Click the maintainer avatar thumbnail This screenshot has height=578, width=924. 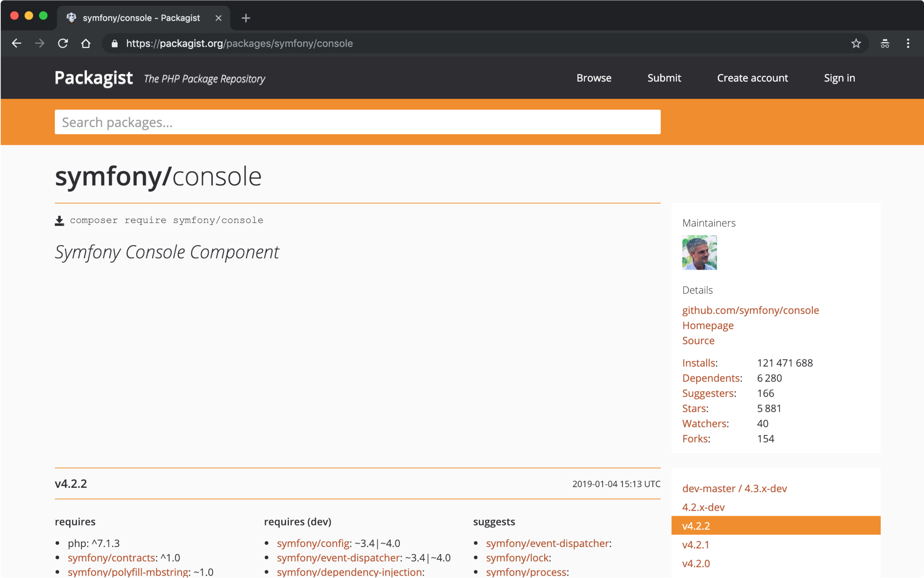tap(699, 253)
